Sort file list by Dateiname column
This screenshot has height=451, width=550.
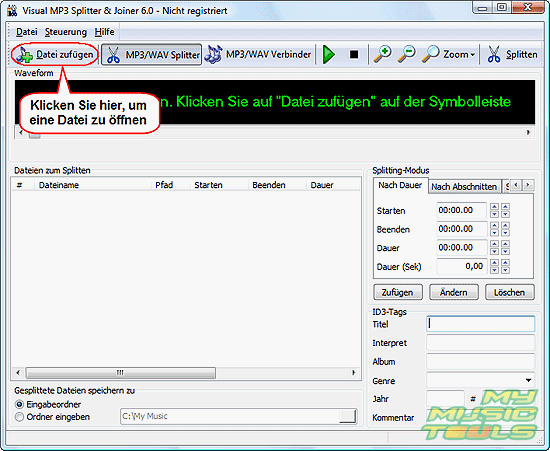click(93, 185)
